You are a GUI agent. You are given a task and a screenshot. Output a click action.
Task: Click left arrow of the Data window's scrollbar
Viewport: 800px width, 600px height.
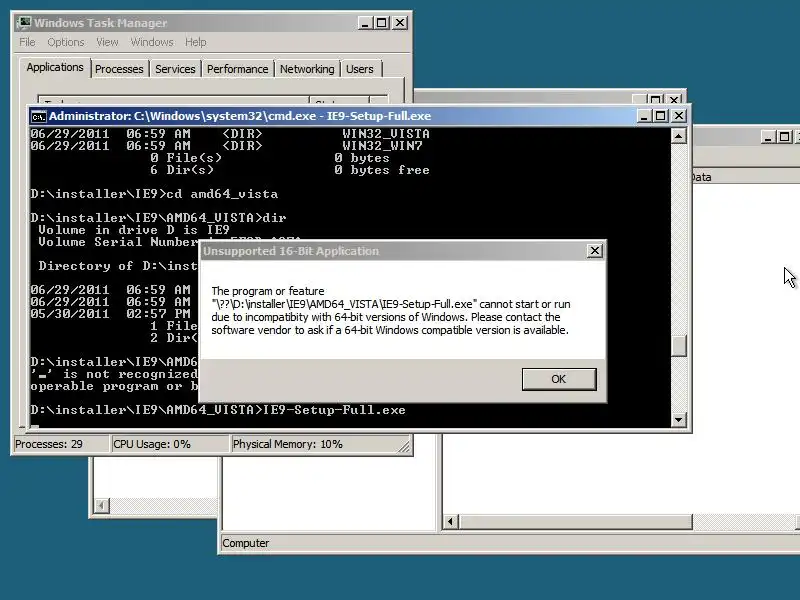pos(450,521)
